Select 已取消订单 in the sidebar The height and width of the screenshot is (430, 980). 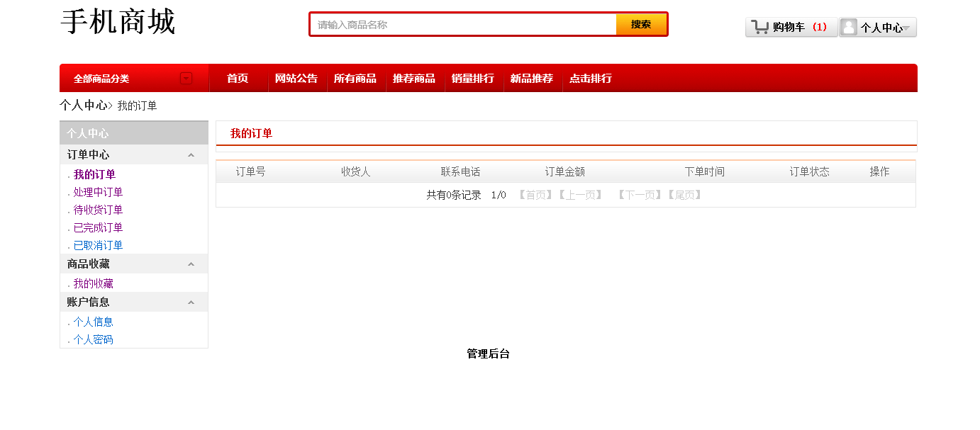(x=98, y=245)
